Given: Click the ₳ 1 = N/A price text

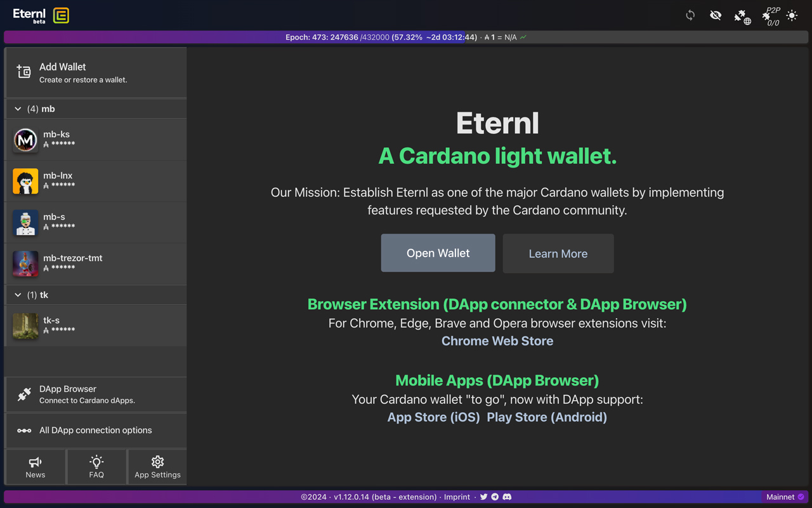Looking at the screenshot, I should [501, 37].
